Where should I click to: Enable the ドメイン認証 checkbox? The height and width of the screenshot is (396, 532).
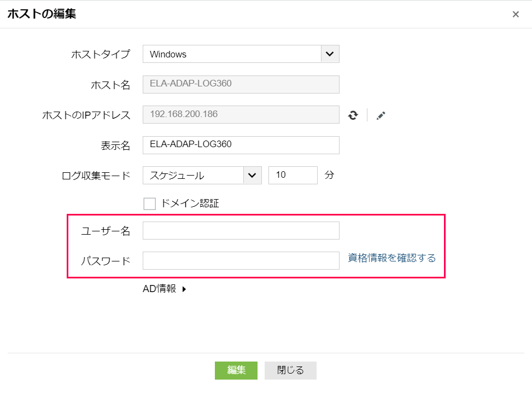150,204
